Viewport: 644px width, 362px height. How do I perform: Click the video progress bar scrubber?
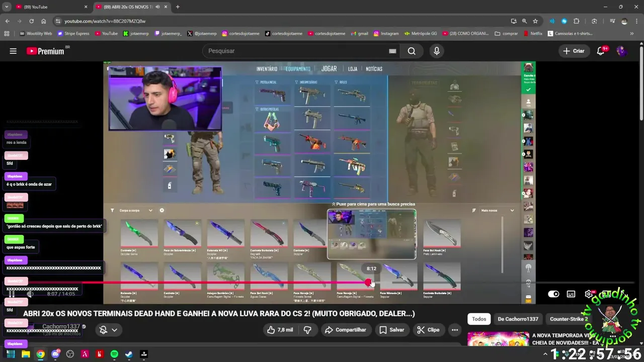(x=369, y=283)
